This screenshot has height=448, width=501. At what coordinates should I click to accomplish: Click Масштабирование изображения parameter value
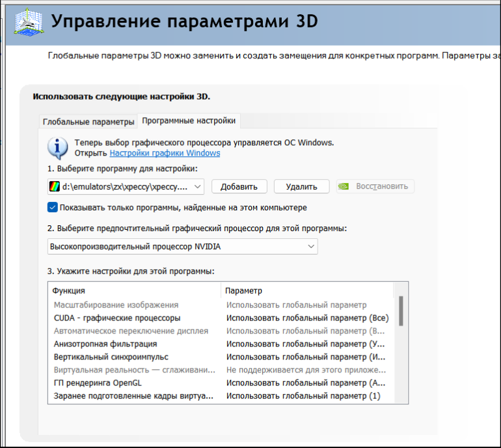296,305
